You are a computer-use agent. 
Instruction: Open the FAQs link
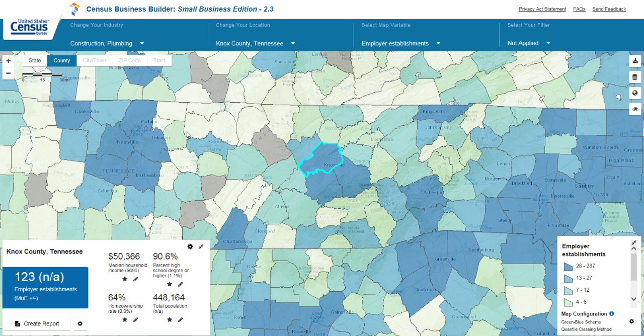[x=579, y=9]
